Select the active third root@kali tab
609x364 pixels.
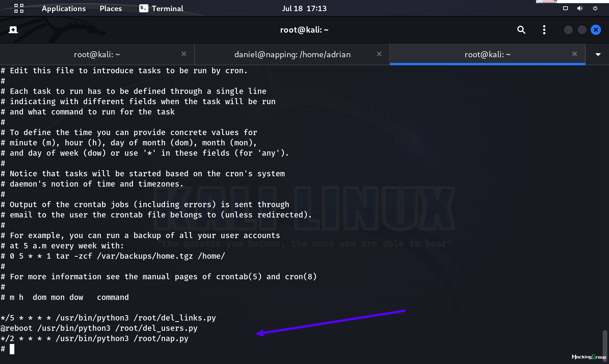coord(488,54)
